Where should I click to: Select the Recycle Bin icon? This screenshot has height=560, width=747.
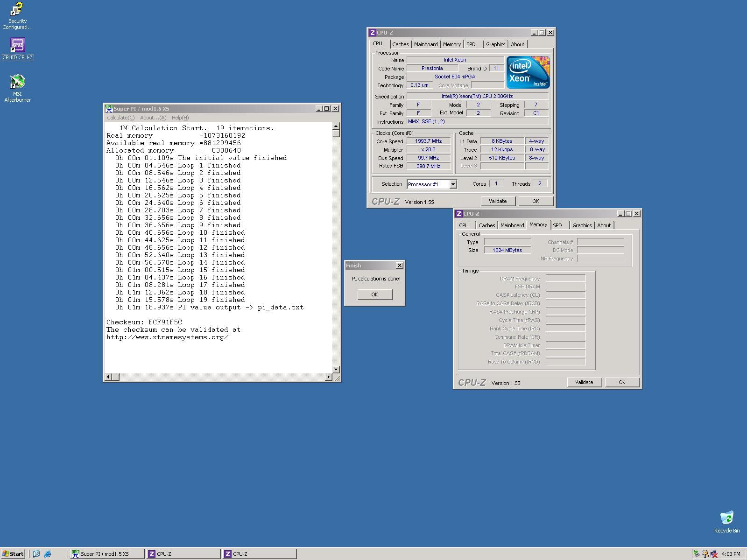pyautogui.click(x=726, y=522)
